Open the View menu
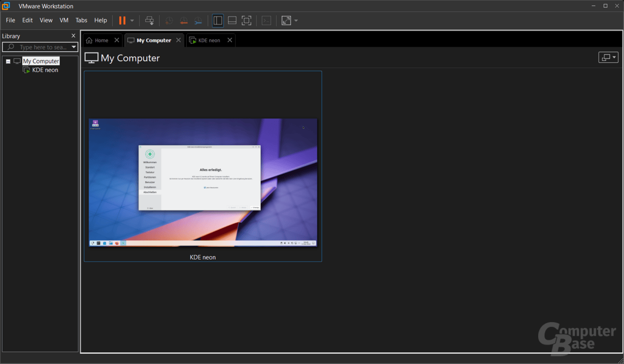Viewport: 624px width, 364px height. [46, 20]
